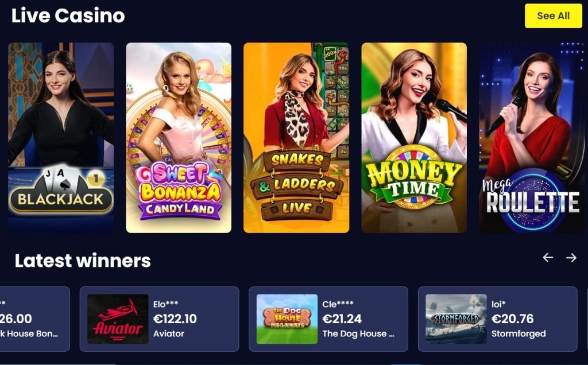
Task: Launch Sweet Bonanza CandyLand game
Action: [x=179, y=138]
